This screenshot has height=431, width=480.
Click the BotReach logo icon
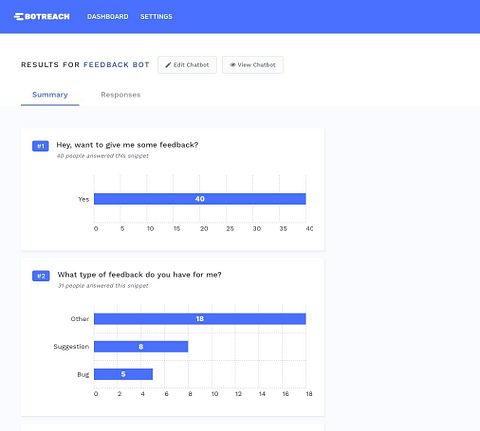coord(19,17)
